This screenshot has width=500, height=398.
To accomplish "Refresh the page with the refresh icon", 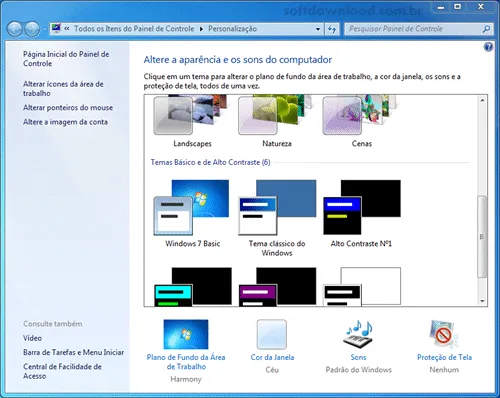I will [332, 29].
